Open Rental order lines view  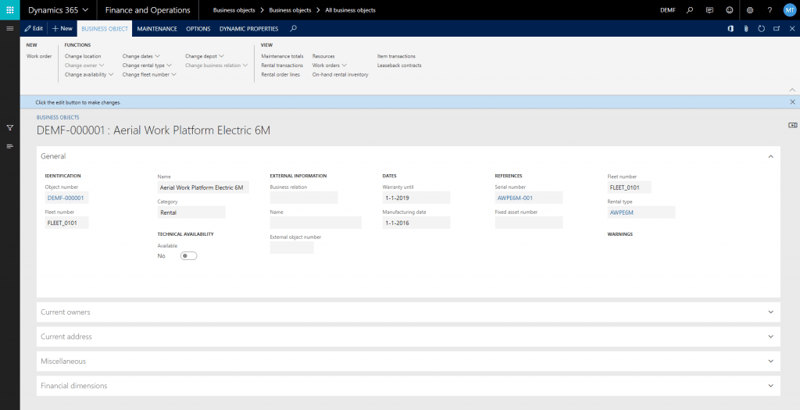[280, 74]
